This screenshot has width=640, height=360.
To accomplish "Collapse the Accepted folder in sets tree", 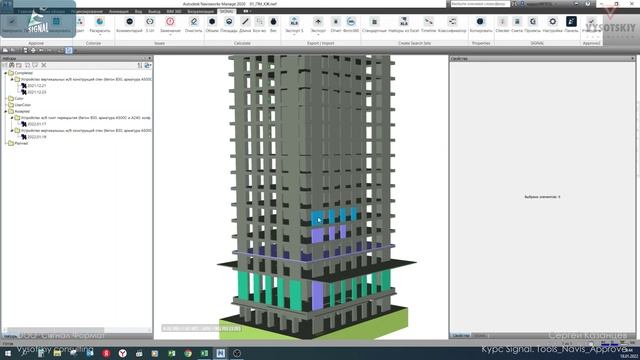I will (x=6, y=111).
